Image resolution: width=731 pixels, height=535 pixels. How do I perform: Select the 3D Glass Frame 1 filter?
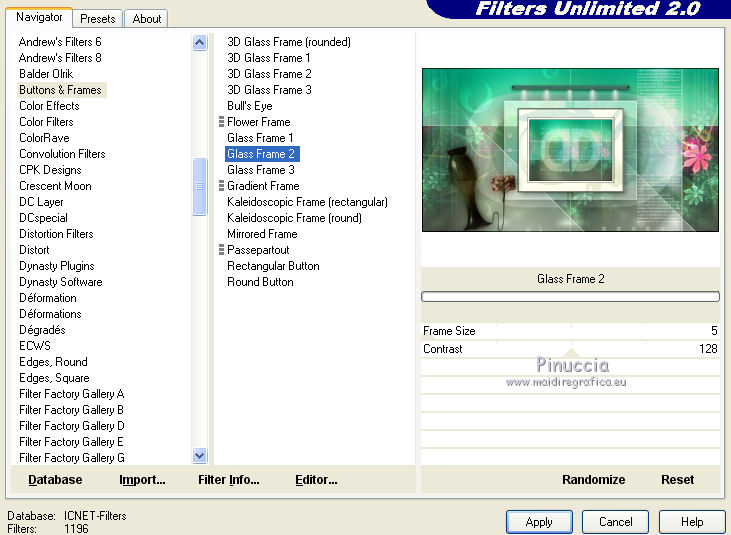click(x=269, y=58)
